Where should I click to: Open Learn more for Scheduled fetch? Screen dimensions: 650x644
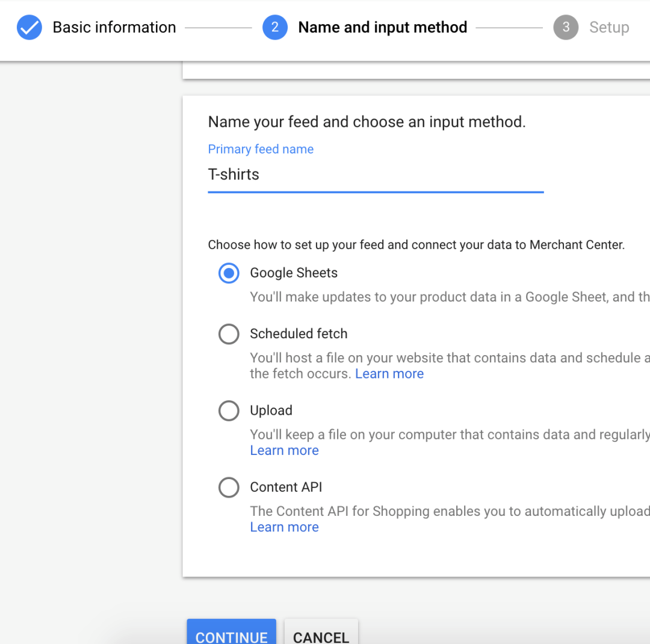point(389,373)
